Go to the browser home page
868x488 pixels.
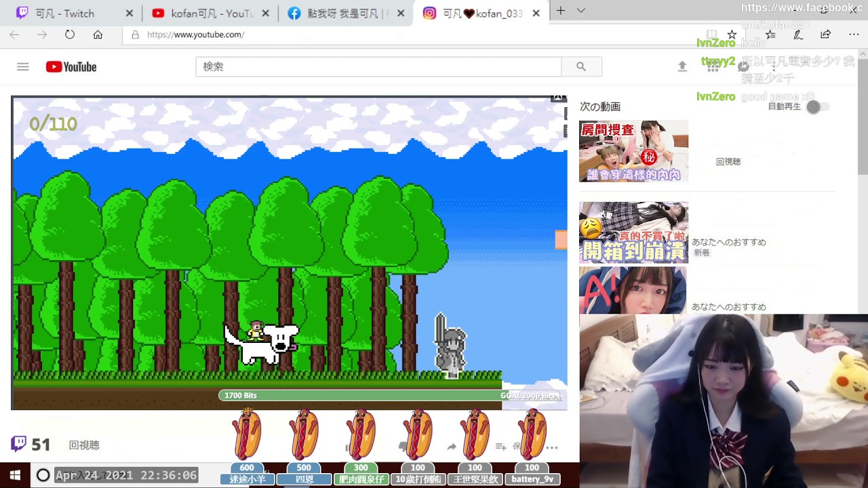98,35
